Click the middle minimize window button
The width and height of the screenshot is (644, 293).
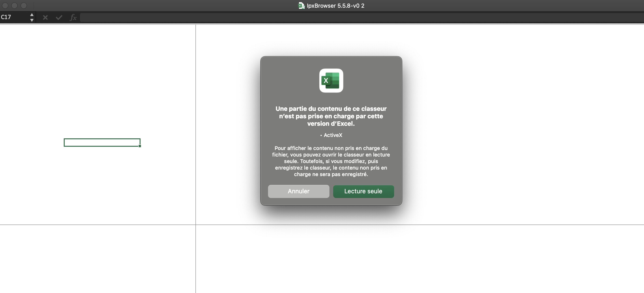coord(14,6)
